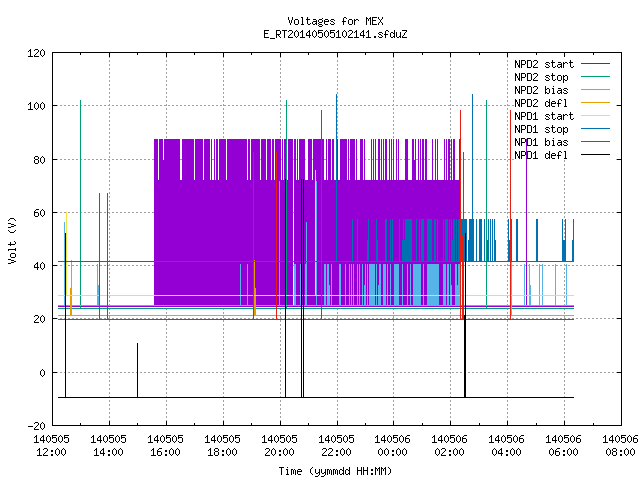
Task: Click the black NPD1 defl legend line
Action: point(595,155)
